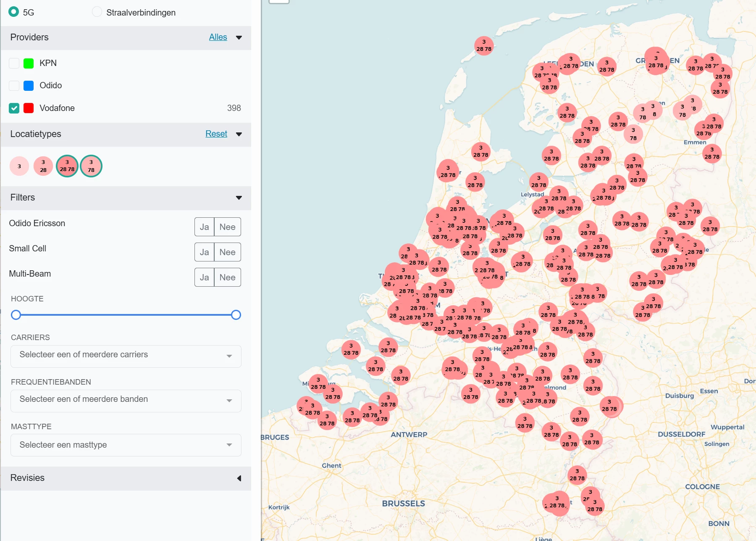Click the antenna marker by Lelystad label
This screenshot has height=541, width=756.
click(539, 182)
